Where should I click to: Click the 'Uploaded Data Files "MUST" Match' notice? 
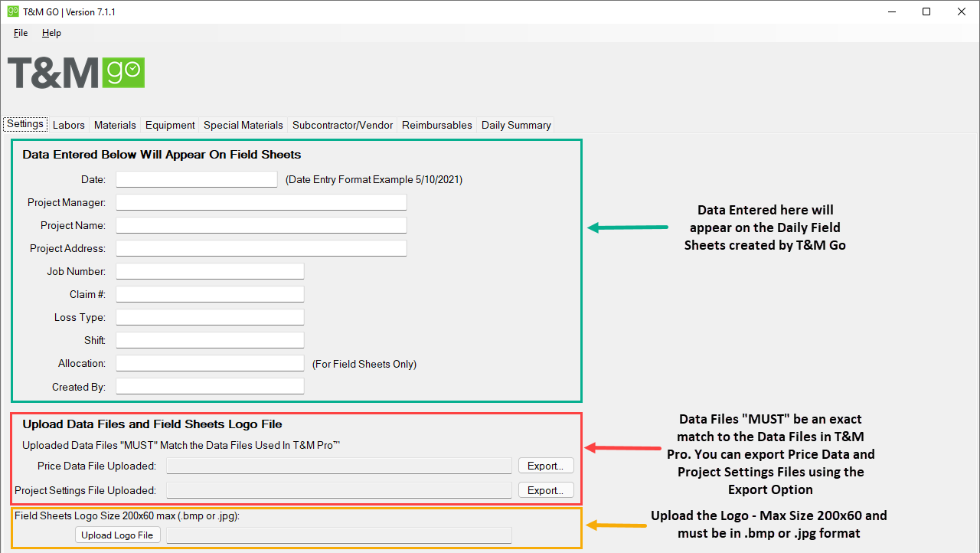pos(181,445)
